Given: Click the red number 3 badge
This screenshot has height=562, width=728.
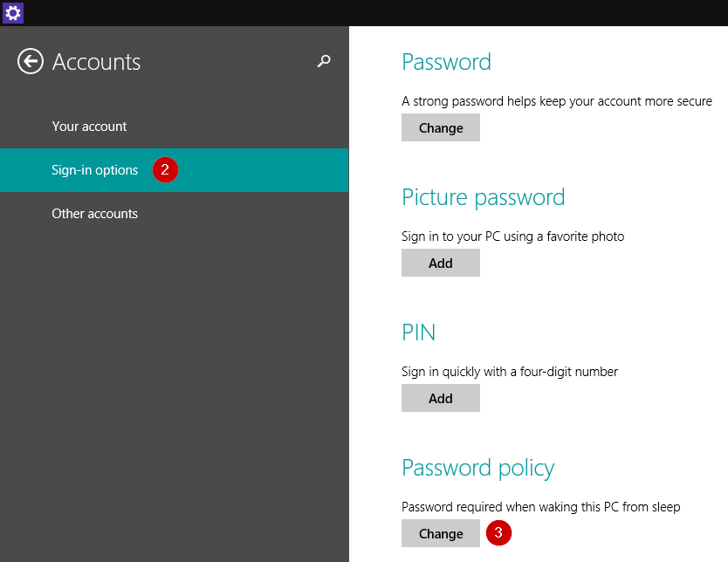Looking at the screenshot, I should click(498, 532).
